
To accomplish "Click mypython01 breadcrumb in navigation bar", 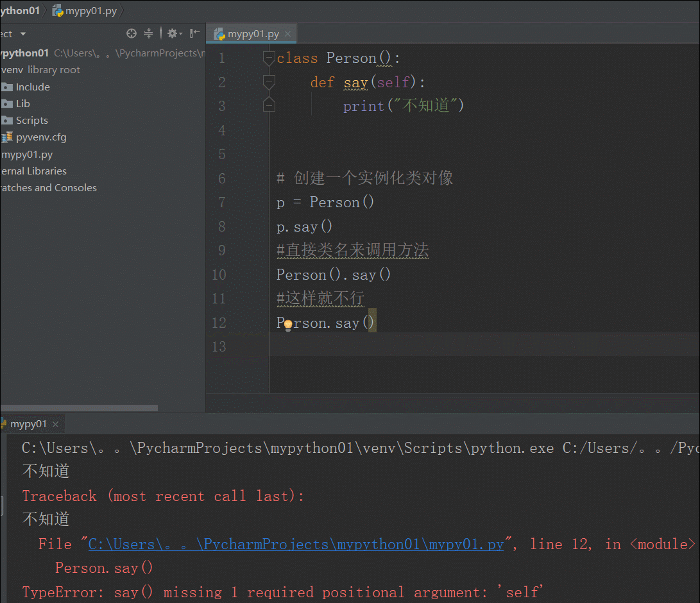I will [20, 11].
